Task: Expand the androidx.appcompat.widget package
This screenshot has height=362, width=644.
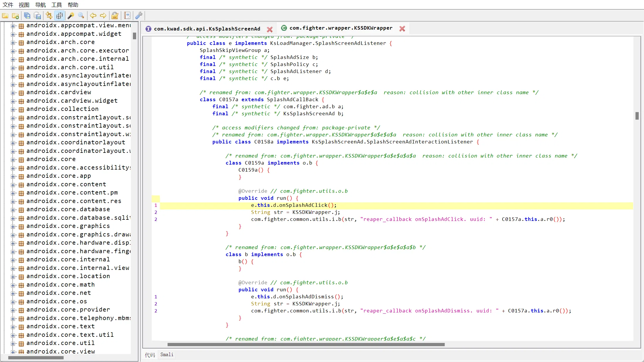Action: 13,34
